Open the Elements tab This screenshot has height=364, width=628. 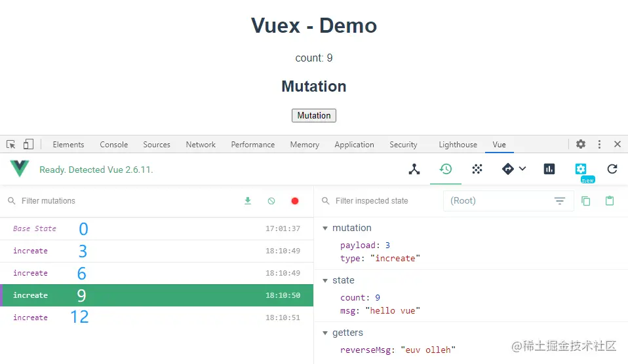68,145
